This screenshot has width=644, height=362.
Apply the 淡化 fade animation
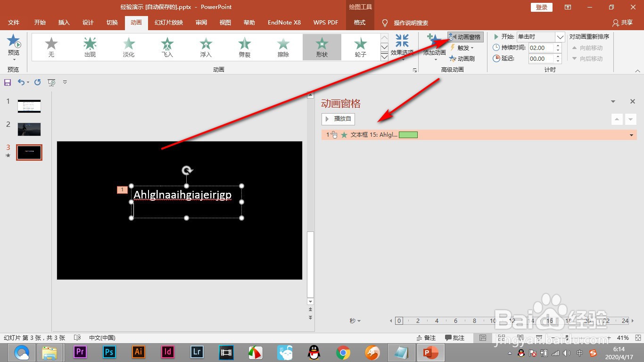(x=129, y=47)
